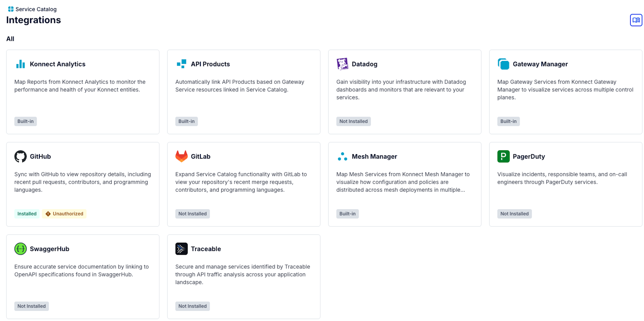
Task: Click the Mesh Manager dots icon
Action: 342,156
